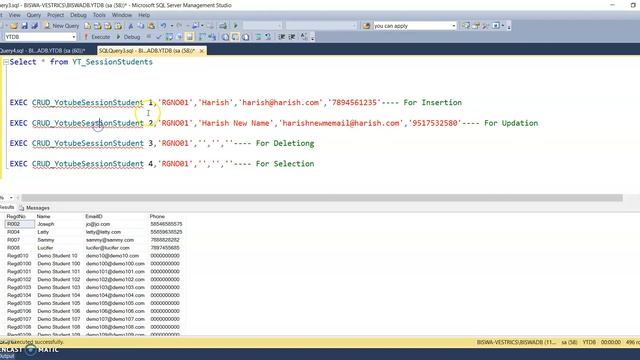Click the 'For Selection' EXEC line
640x360 pixels.
(162, 164)
